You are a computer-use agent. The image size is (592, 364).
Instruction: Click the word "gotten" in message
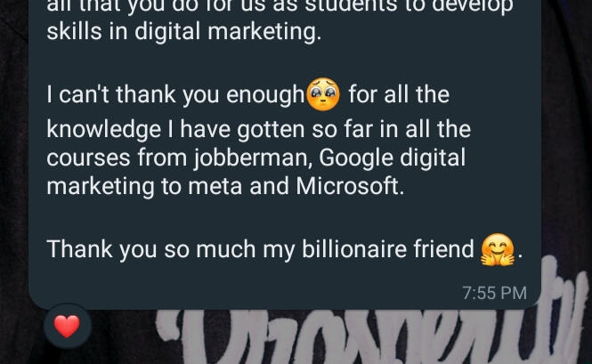[x=271, y=130]
